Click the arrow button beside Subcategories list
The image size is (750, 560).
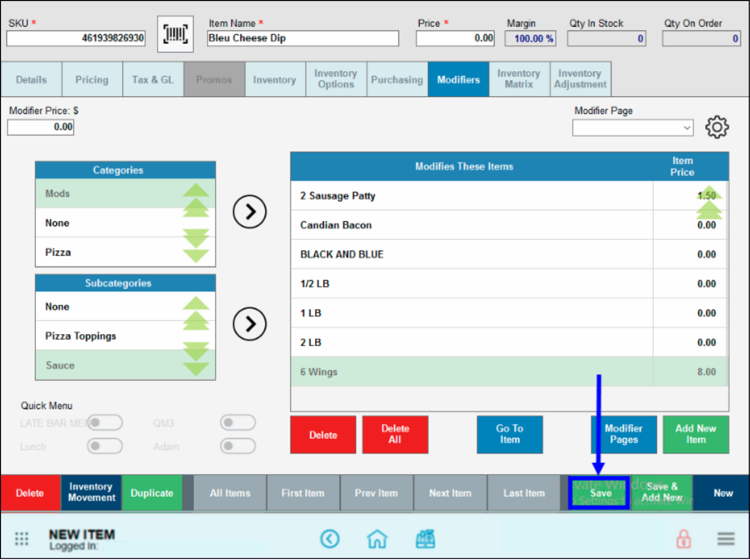click(x=249, y=324)
